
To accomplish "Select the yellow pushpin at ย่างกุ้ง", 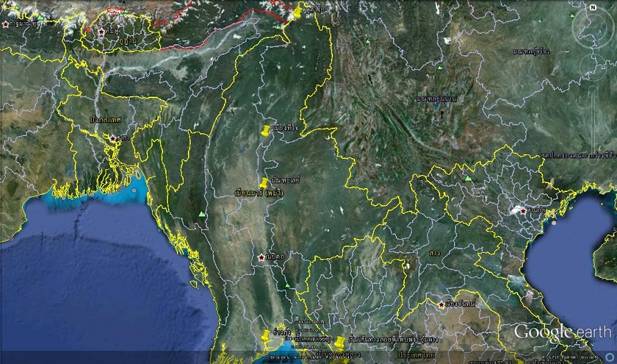I will pyautogui.click(x=266, y=335).
